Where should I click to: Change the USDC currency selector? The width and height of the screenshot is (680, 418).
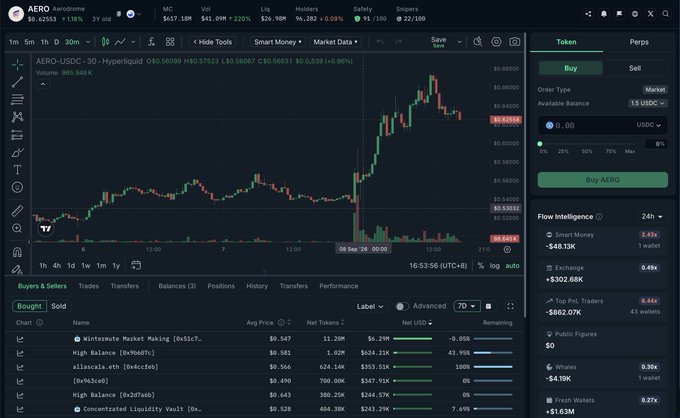[x=648, y=125]
